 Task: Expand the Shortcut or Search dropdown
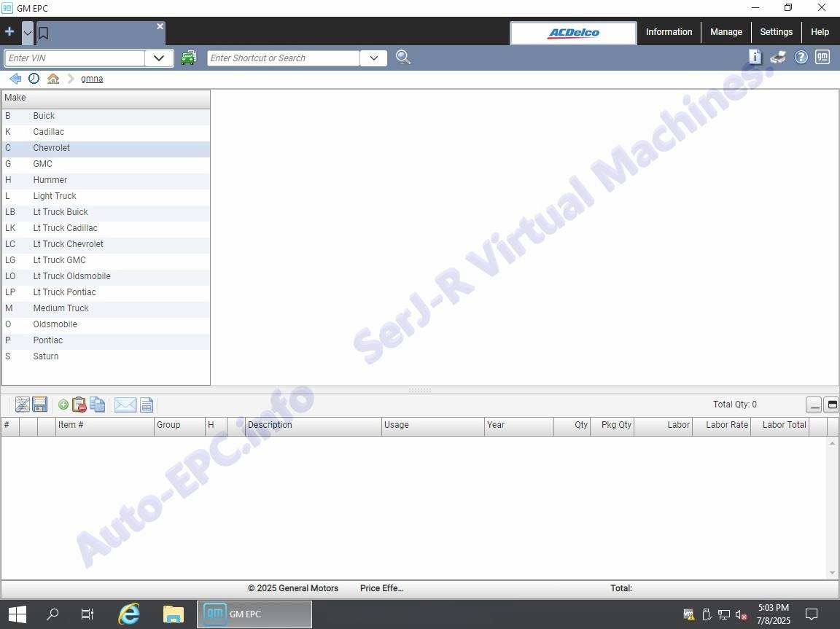coord(373,58)
